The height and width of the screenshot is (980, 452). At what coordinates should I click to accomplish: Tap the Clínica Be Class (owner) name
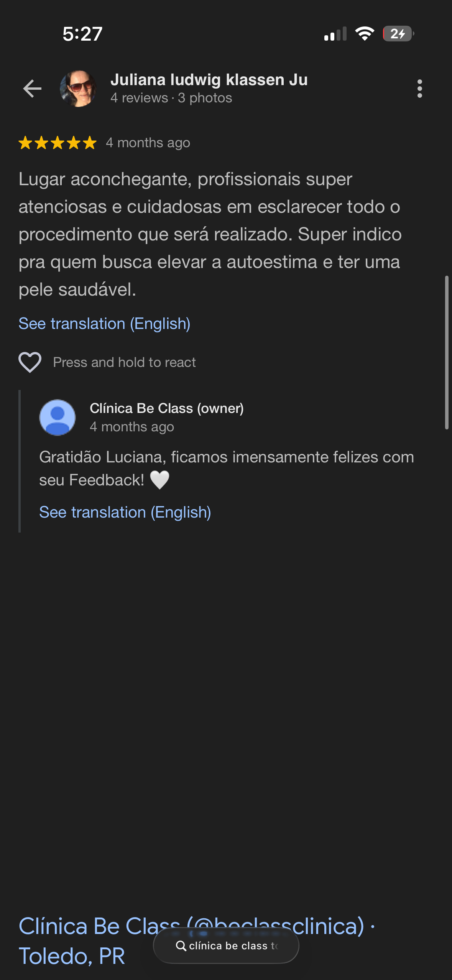(166, 408)
